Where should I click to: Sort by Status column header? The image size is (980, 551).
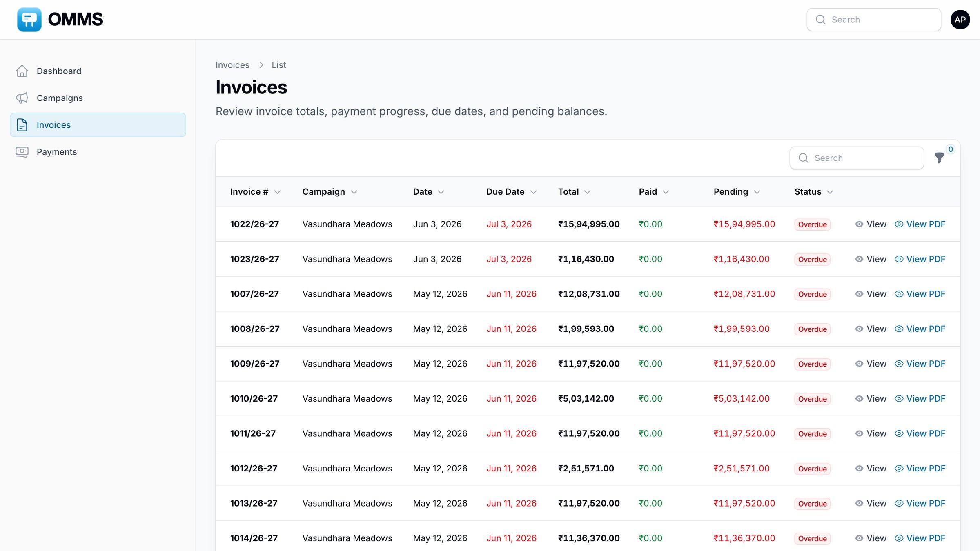point(813,192)
